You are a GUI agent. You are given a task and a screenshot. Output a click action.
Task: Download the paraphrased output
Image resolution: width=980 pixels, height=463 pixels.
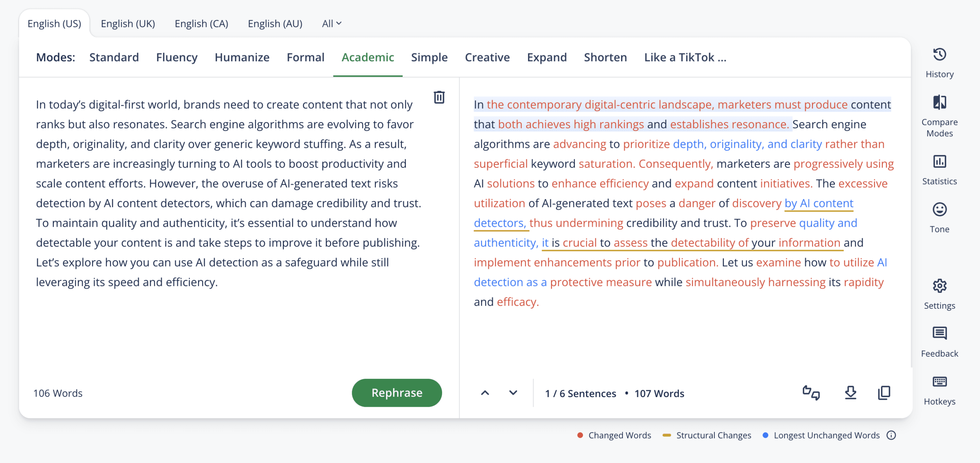pyautogui.click(x=850, y=393)
